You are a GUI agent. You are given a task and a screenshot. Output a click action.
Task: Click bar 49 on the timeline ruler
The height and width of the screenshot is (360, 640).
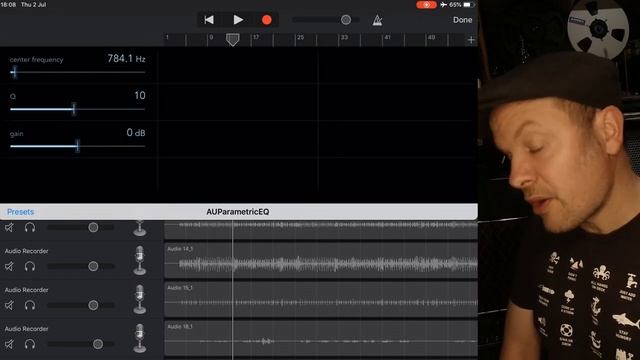(x=431, y=37)
